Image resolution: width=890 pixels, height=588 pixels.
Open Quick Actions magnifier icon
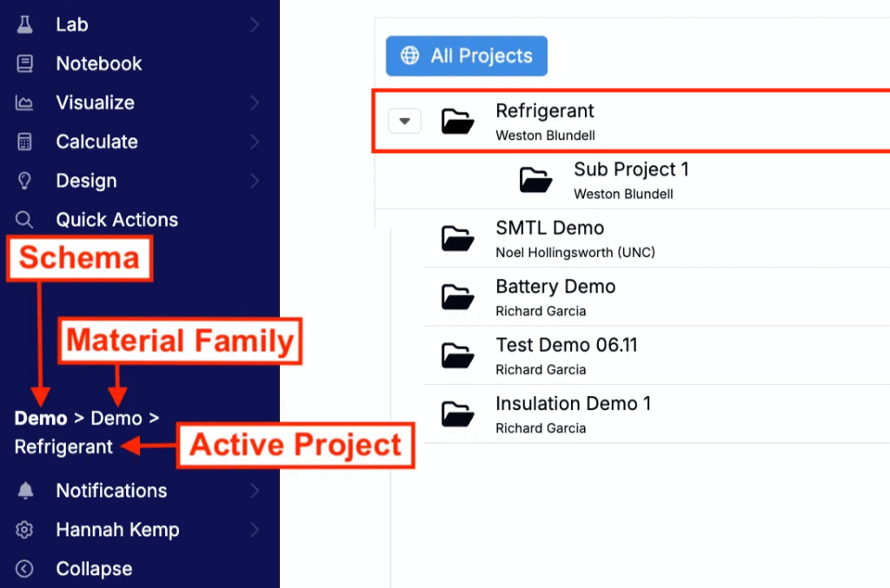(x=24, y=220)
